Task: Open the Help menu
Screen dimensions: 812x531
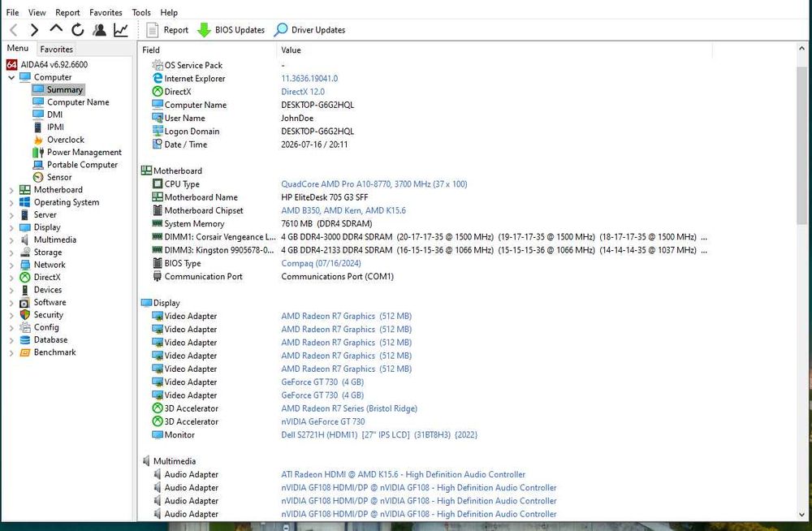Action: (169, 12)
